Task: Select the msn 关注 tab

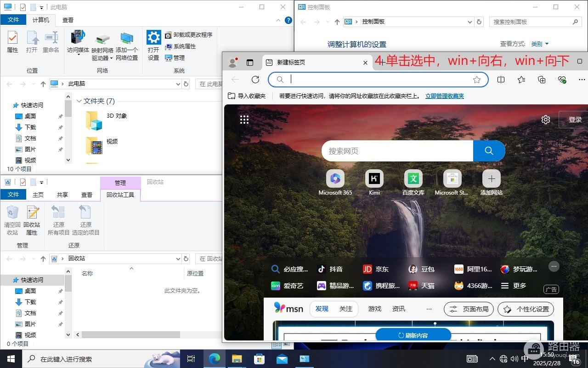Action: (x=346, y=309)
